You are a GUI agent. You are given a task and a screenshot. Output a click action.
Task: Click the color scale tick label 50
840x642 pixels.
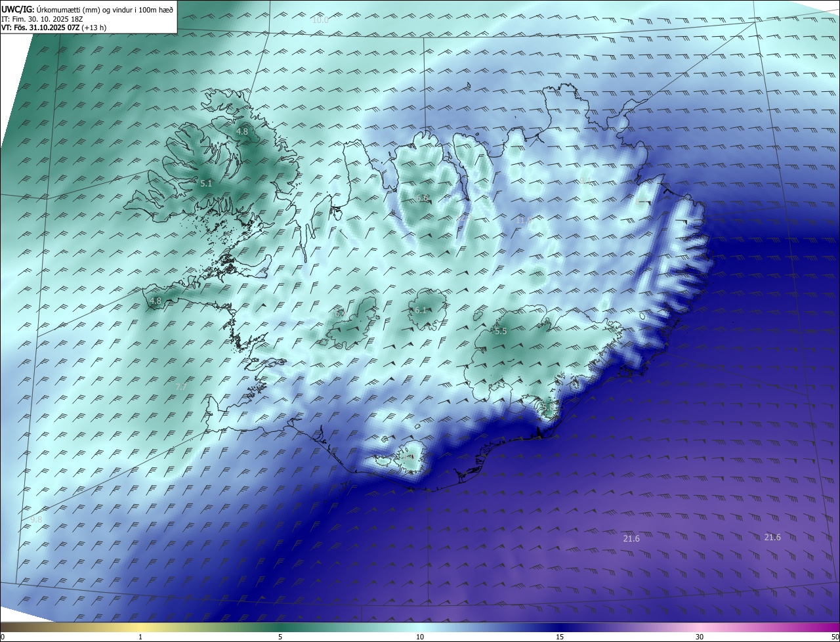pyautogui.click(x=835, y=637)
